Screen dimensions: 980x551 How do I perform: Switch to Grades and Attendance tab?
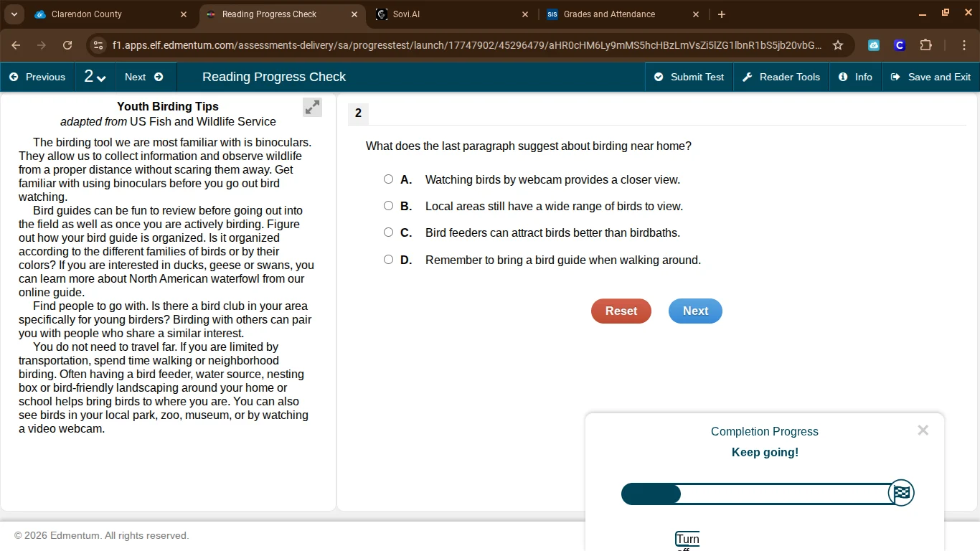(610, 14)
